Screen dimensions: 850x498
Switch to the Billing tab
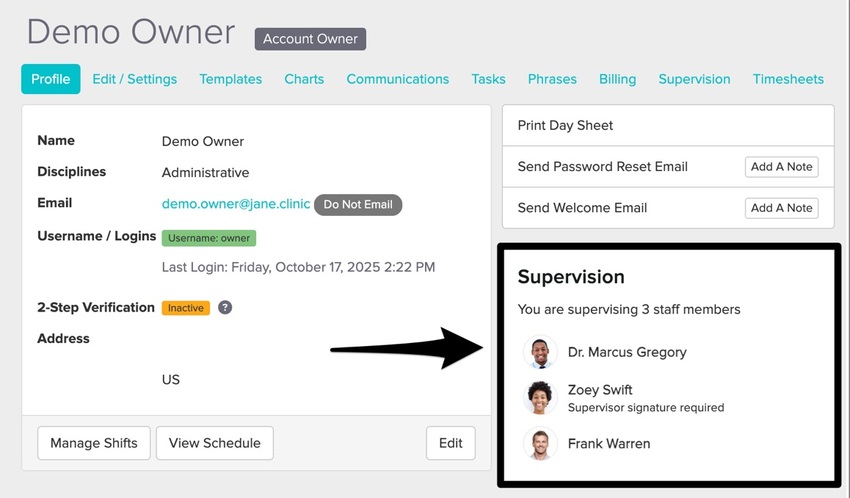617,79
